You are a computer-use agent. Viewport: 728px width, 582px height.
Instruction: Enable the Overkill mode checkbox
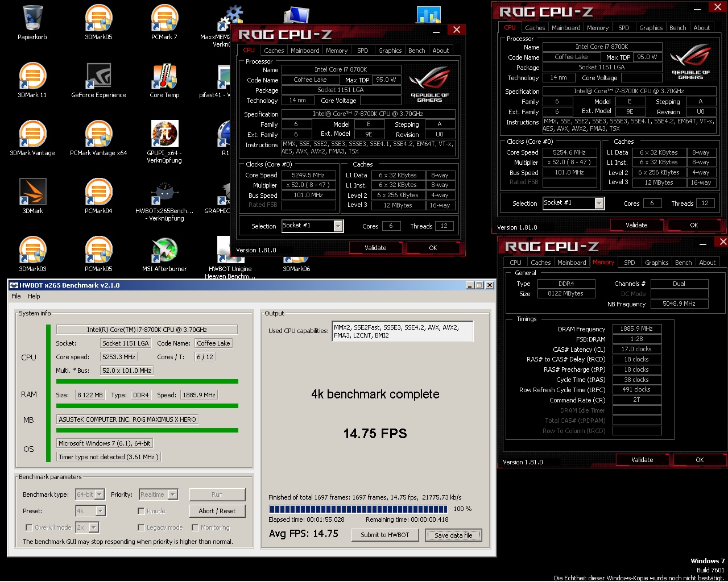(29, 527)
